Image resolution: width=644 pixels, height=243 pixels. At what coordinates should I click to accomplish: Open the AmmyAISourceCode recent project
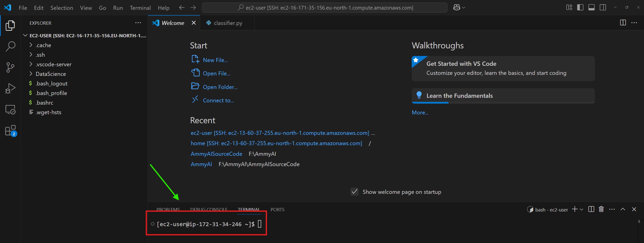pos(216,154)
